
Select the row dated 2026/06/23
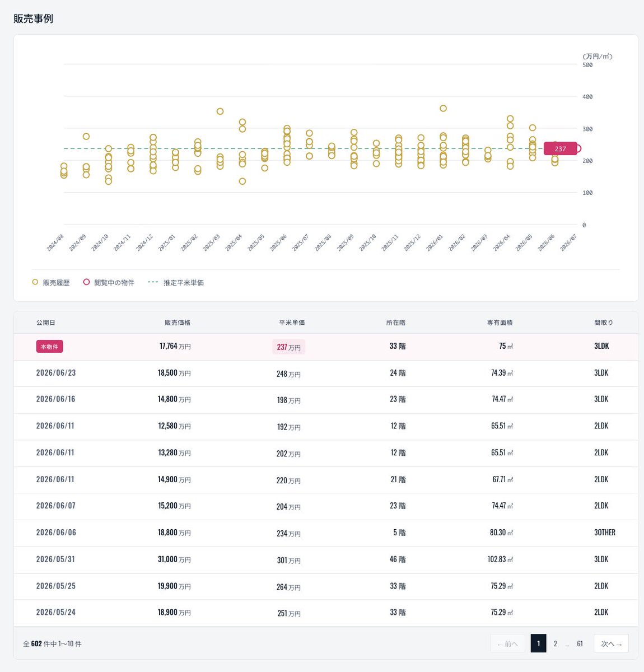point(326,374)
